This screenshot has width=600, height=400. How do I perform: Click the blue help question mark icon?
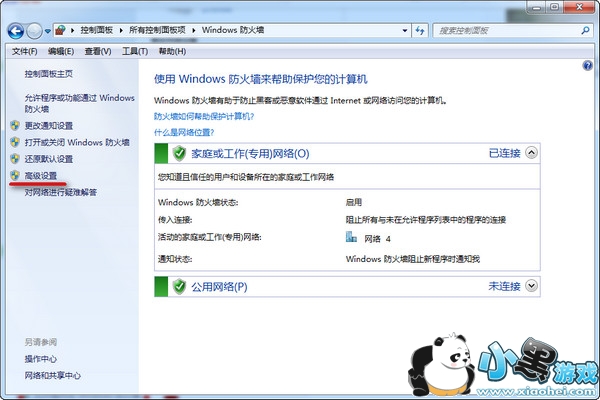pos(587,66)
